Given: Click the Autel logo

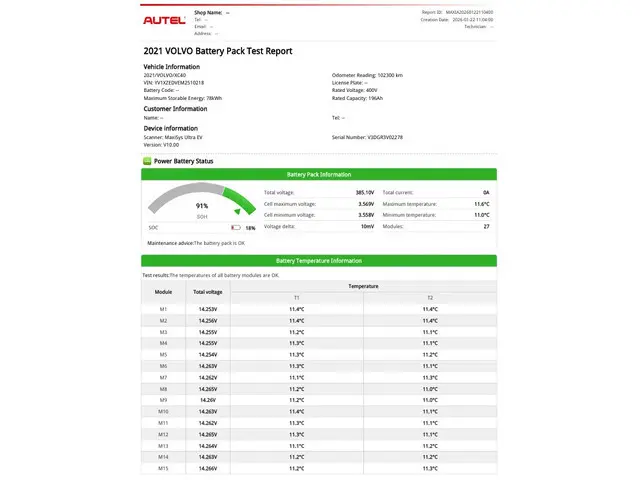Looking at the screenshot, I should pyautogui.click(x=164, y=19).
